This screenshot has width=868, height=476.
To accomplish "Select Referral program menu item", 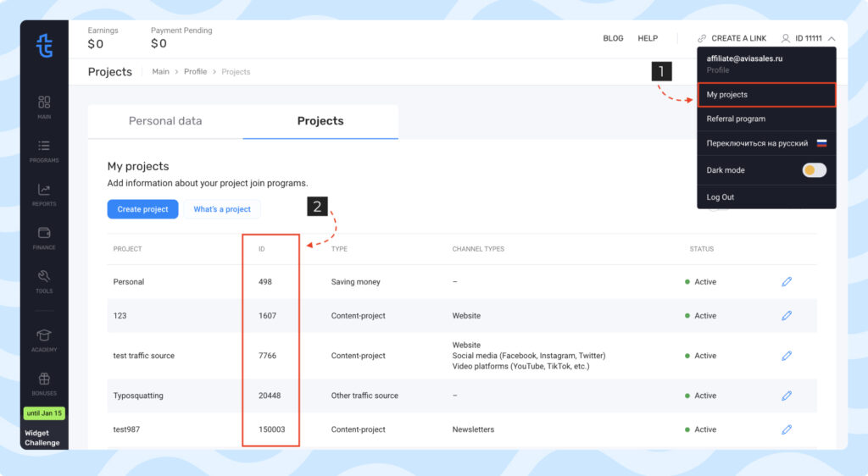I will [736, 119].
